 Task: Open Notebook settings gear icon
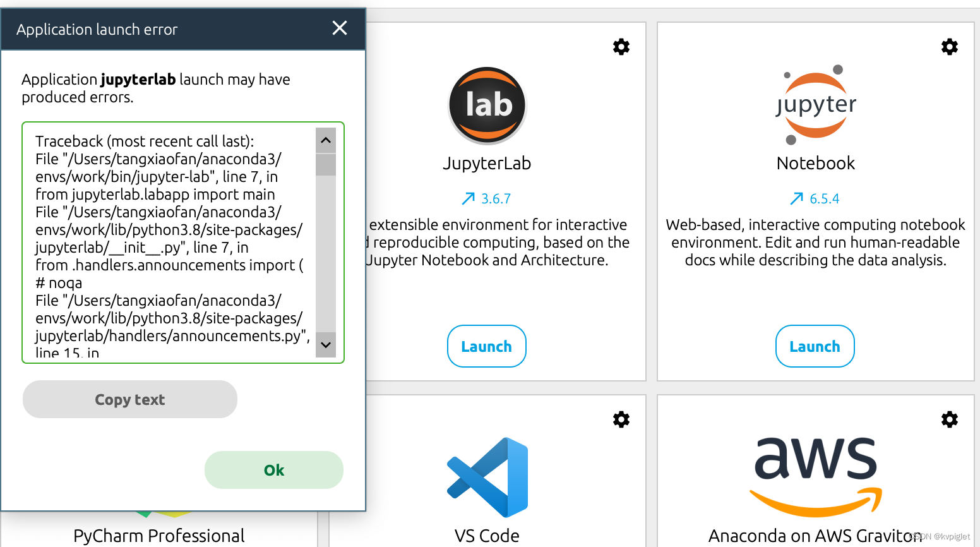(x=950, y=47)
